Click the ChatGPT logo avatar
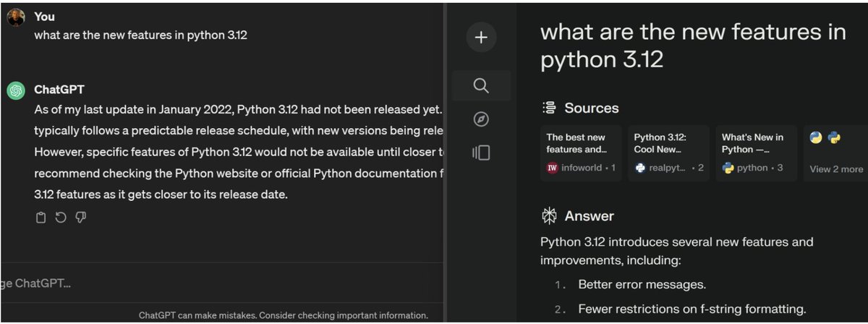The width and height of the screenshot is (868, 324). click(x=16, y=90)
